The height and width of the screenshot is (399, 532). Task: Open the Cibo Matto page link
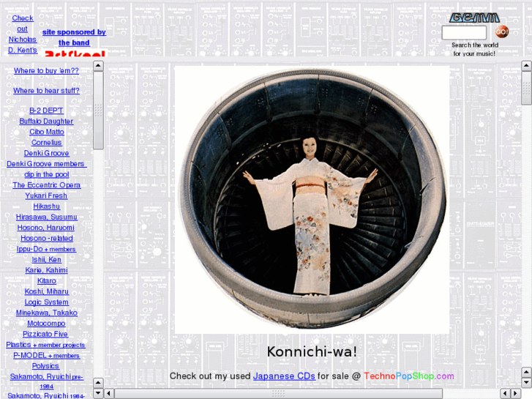(x=47, y=132)
